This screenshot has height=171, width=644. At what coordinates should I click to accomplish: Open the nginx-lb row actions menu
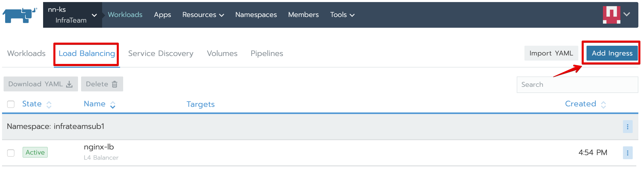click(628, 153)
